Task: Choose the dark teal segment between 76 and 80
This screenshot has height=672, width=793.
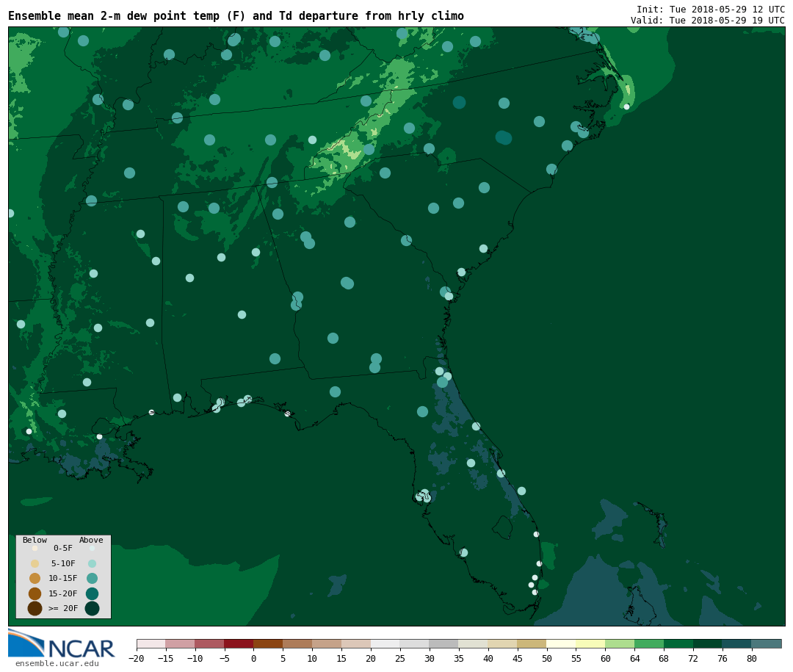Action: click(x=738, y=643)
